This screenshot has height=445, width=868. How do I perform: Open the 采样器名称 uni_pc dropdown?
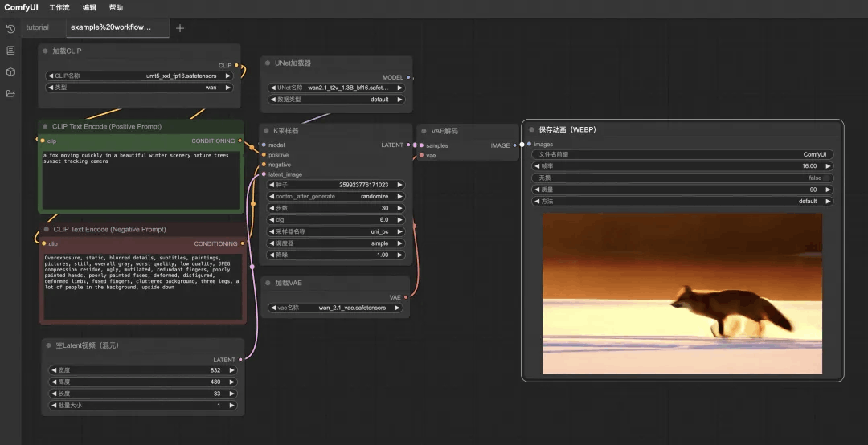pyautogui.click(x=336, y=231)
